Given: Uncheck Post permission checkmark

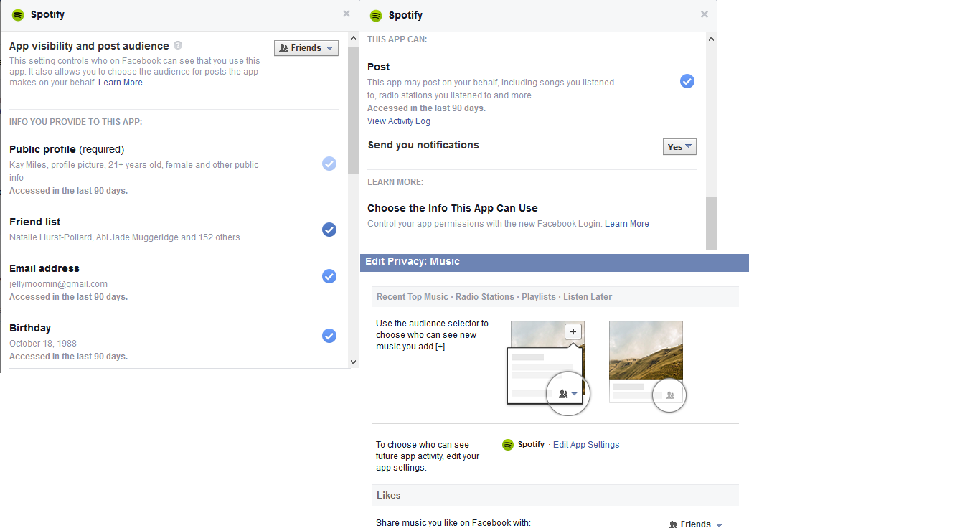Looking at the screenshot, I should pyautogui.click(x=687, y=81).
